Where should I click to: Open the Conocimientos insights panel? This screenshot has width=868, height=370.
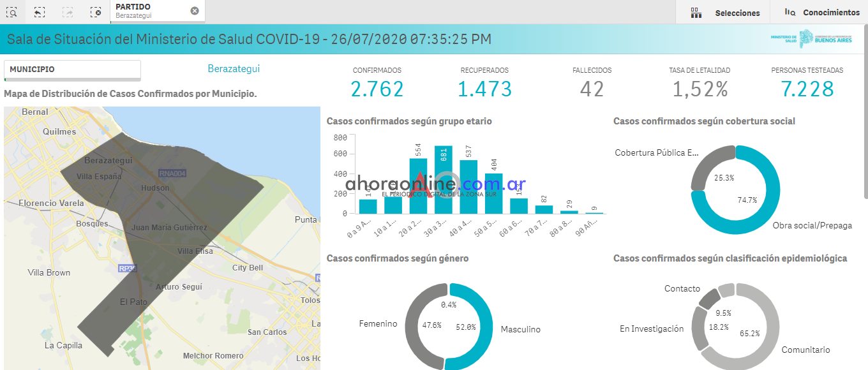click(x=822, y=13)
